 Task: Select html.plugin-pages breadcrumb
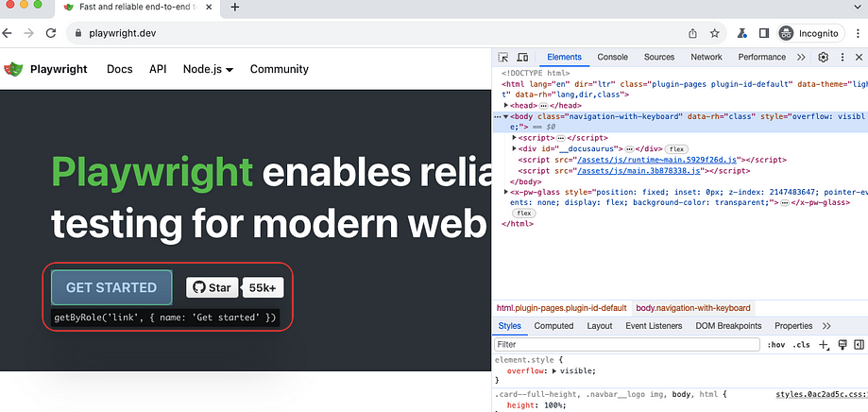[x=561, y=308]
